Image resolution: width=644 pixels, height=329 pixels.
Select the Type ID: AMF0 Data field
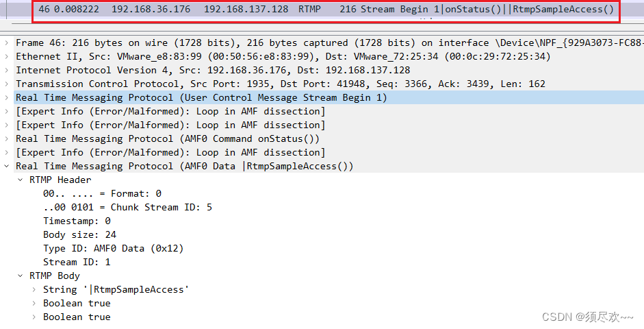pos(114,248)
